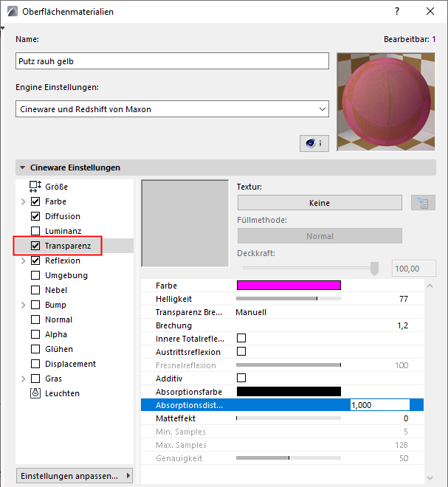The width and height of the screenshot is (448, 487).
Task: Adjust the Fresnelreflexion slider
Action: pos(289,365)
